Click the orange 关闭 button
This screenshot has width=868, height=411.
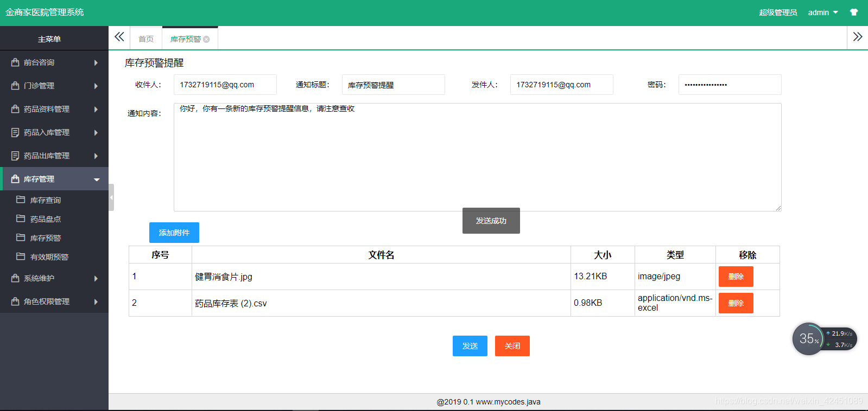[x=512, y=346]
